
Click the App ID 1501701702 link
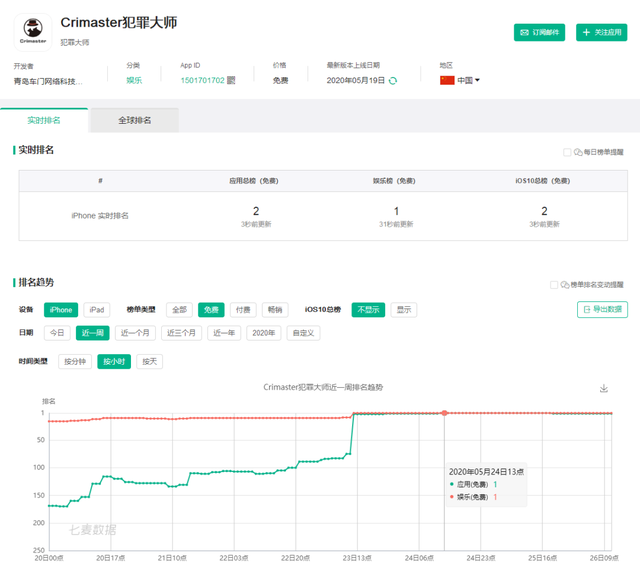202,80
